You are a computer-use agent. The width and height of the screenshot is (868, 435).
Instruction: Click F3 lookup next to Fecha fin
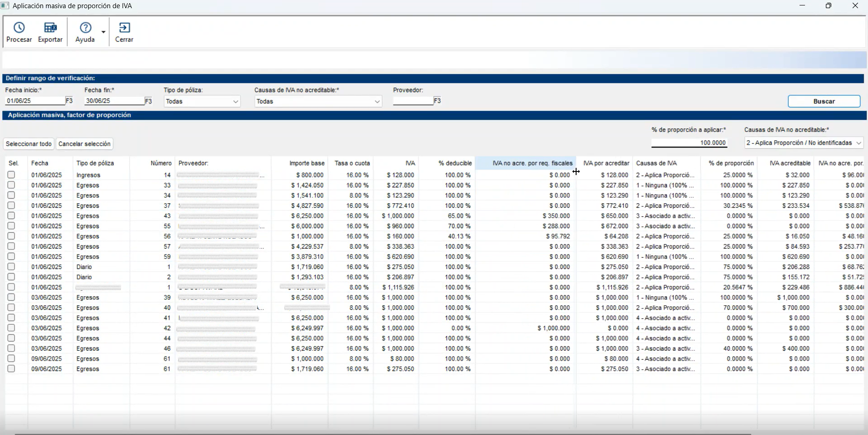coord(148,101)
